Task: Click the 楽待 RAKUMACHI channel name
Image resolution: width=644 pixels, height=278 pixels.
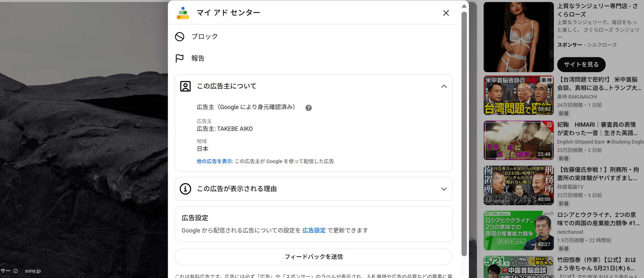Action: pyautogui.click(x=577, y=97)
